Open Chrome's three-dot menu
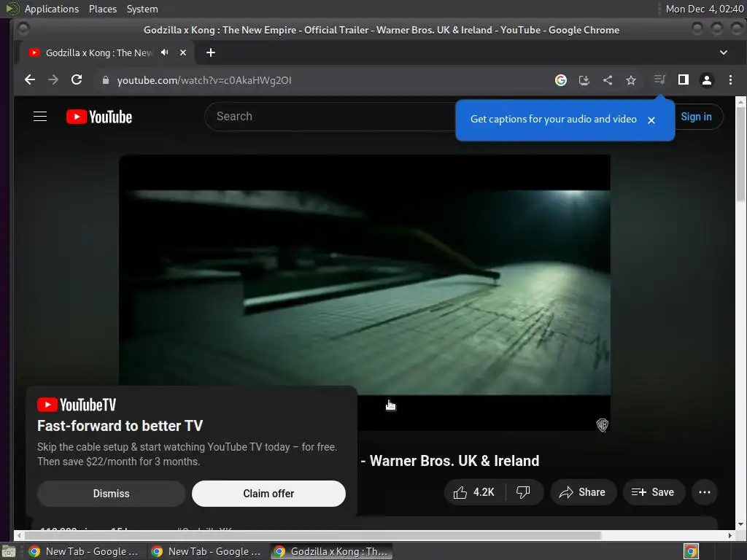747x560 pixels. tap(730, 80)
